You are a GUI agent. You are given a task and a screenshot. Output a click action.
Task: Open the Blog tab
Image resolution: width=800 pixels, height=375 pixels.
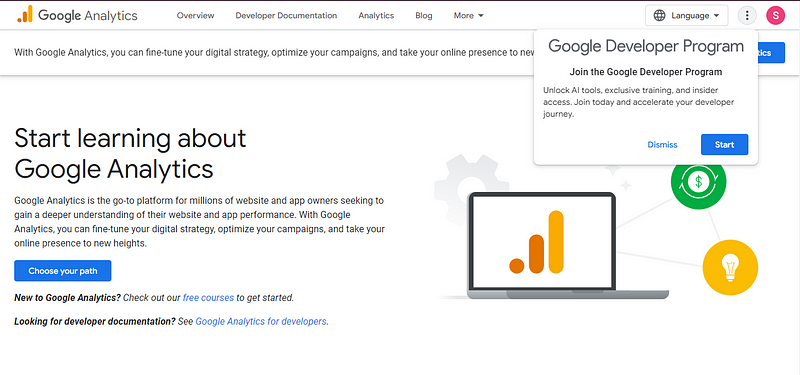coord(423,16)
